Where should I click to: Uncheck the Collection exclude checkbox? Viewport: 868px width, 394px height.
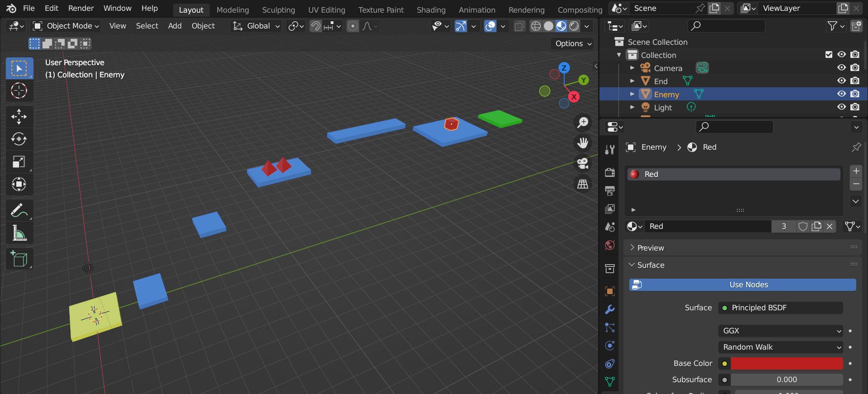pyautogui.click(x=829, y=55)
